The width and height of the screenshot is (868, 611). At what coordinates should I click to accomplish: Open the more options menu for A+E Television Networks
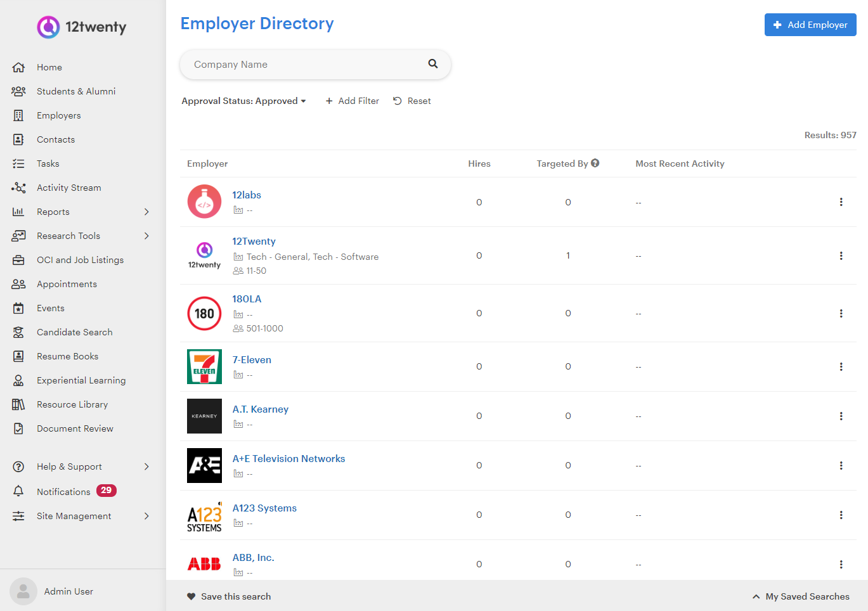pos(841,465)
